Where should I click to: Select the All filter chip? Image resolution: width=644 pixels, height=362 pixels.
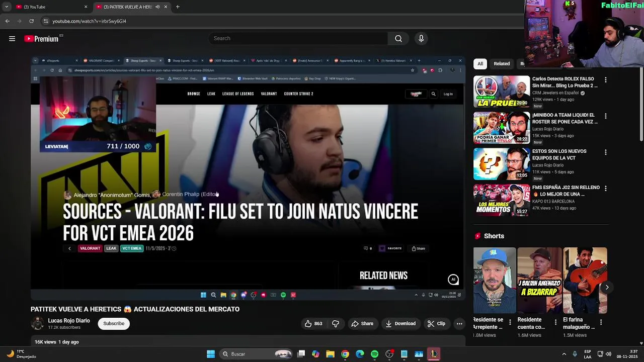480,64
